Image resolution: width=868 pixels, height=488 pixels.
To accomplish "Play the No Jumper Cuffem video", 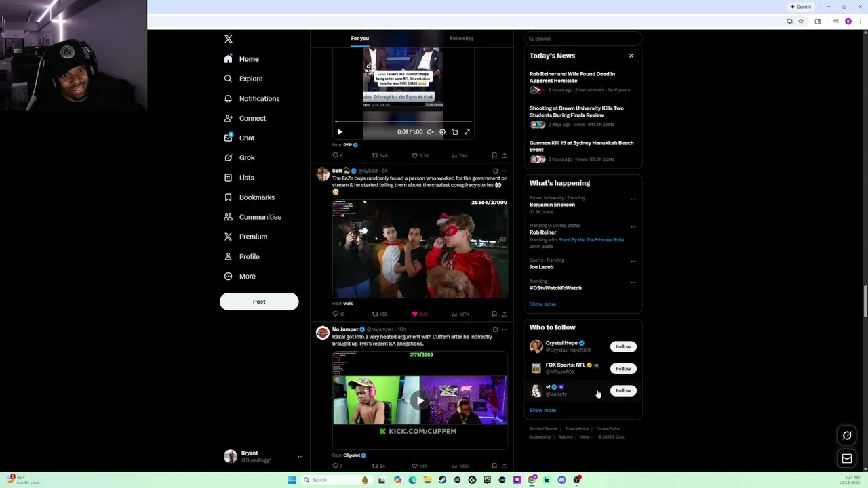I will [420, 401].
